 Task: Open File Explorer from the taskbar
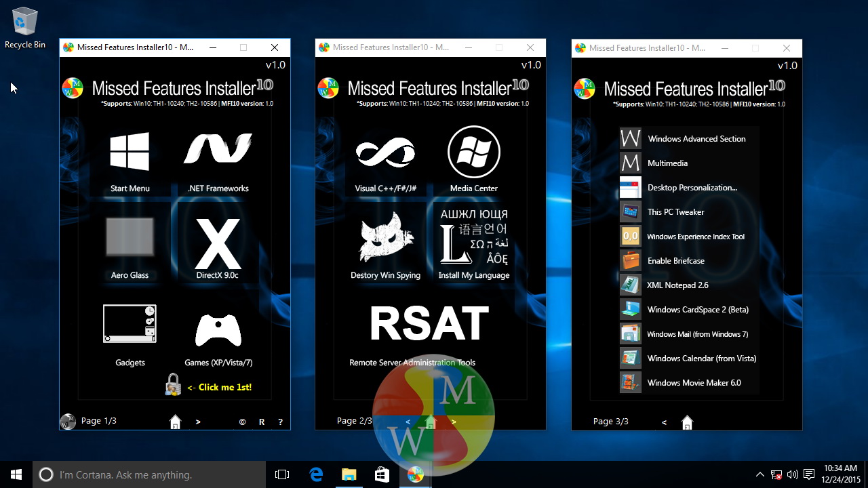tap(349, 474)
